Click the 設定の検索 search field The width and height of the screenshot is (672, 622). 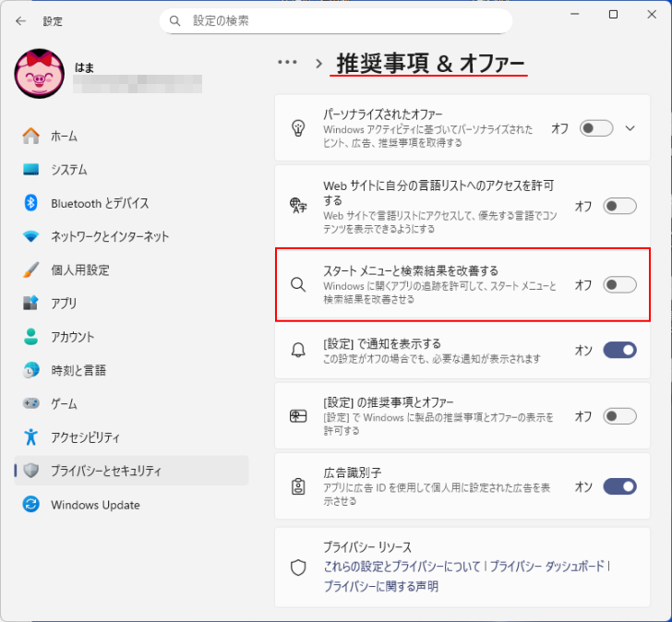(x=336, y=20)
